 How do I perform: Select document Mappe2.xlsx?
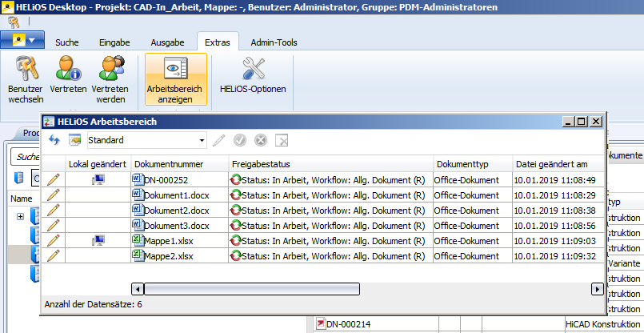[168, 256]
